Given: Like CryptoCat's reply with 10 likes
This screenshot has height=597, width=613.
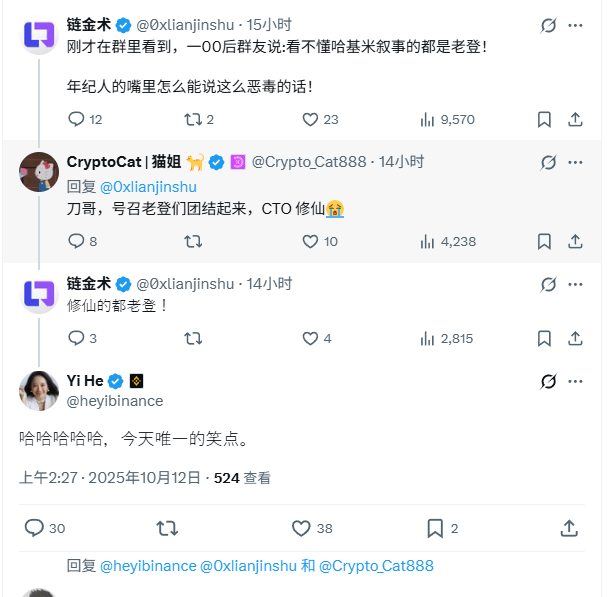Looking at the screenshot, I should pyautogui.click(x=310, y=241).
